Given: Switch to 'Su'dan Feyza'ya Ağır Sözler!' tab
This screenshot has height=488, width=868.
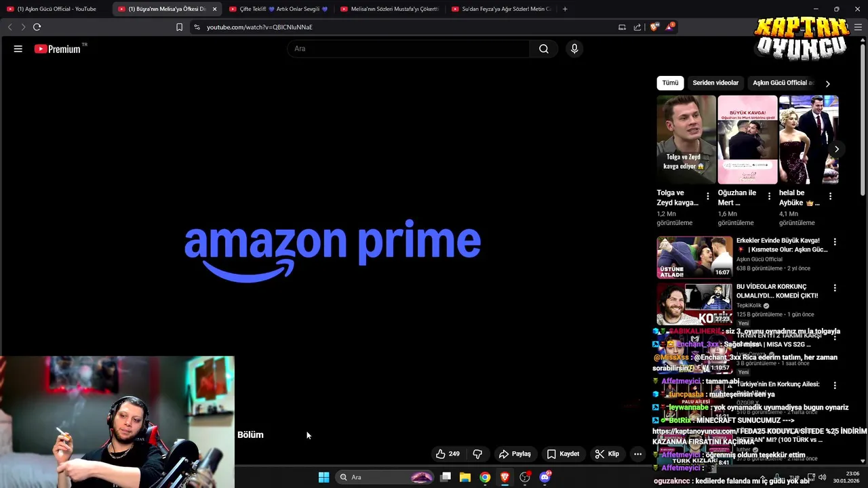Looking at the screenshot, I should [500, 9].
